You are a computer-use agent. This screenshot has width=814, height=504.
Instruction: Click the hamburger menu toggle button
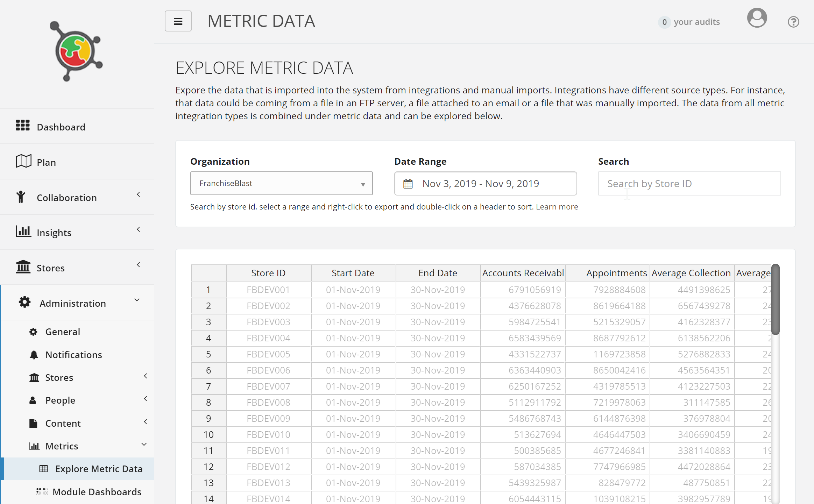coord(178,21)
